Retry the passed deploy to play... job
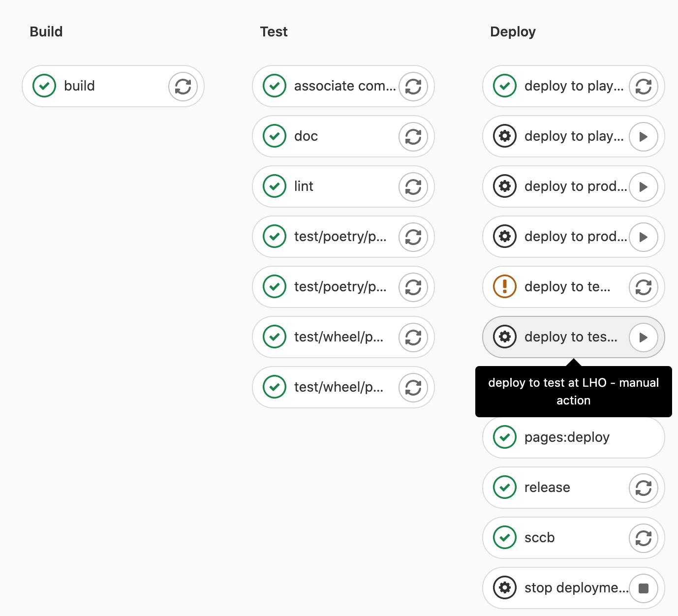The height and width of the screenshot is (616, 678). click(644, 87)
